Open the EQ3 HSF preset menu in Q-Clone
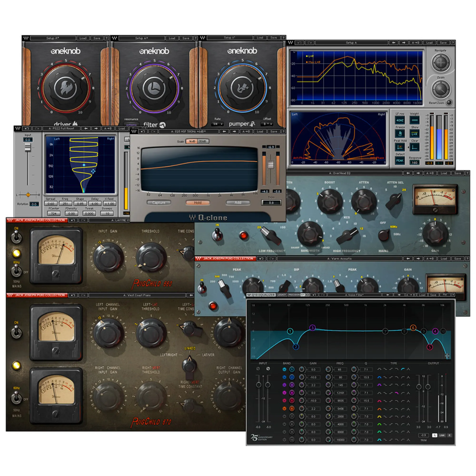 tap(188, 132)
